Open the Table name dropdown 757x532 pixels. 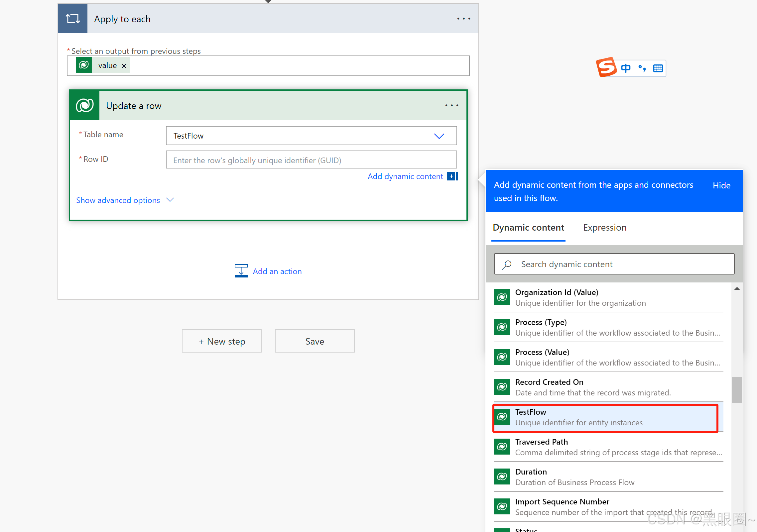click(x=439, y=136)
